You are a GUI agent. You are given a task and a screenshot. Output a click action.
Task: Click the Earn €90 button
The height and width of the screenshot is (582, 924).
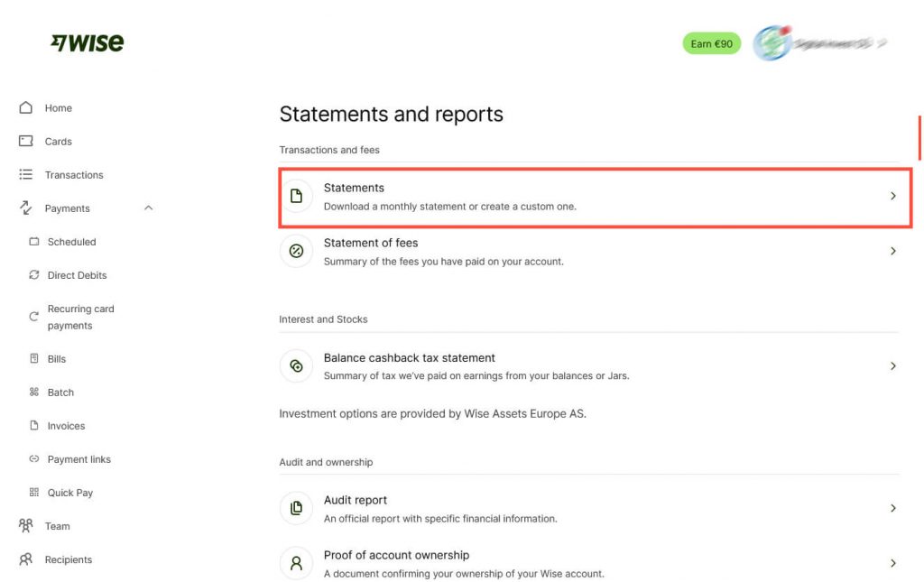711,43
